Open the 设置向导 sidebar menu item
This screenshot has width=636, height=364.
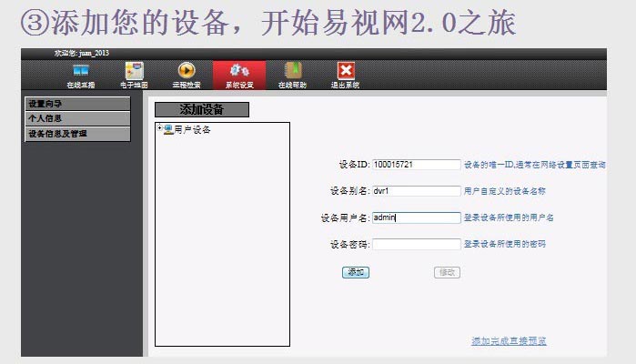tap(77, 104)
